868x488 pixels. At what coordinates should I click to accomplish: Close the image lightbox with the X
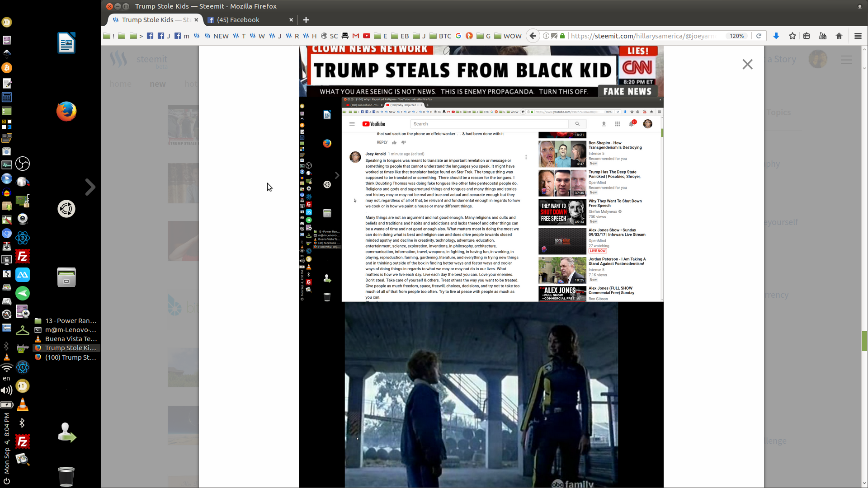747,64
